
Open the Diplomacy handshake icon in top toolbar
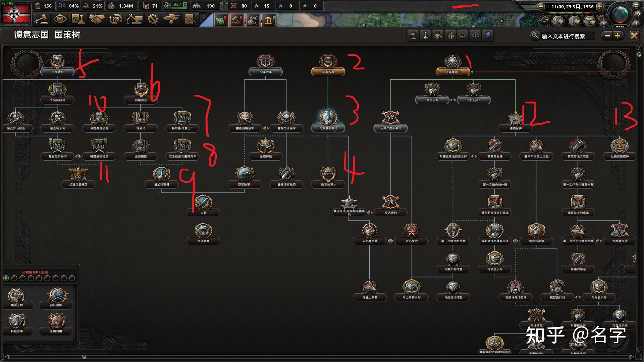97,19
